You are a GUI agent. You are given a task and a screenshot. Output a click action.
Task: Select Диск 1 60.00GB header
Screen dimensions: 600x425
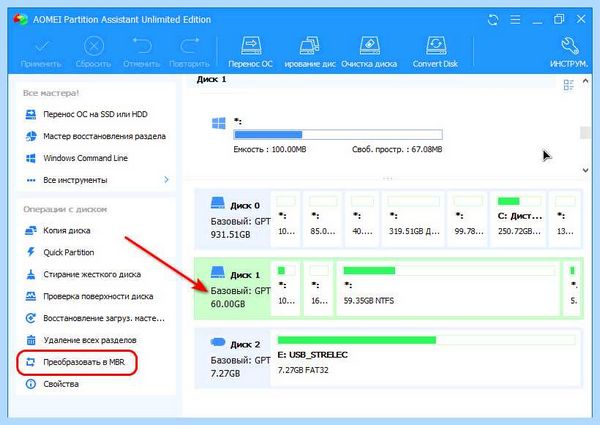(233, 289)
